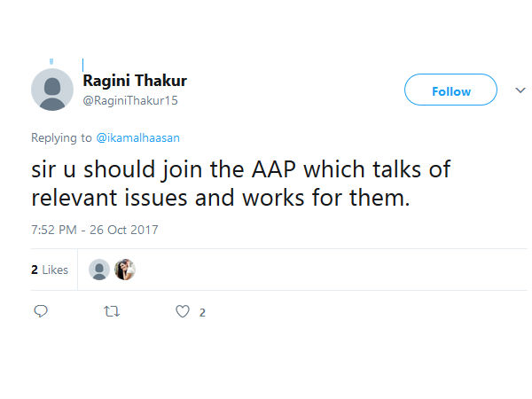Show the 2 Likes list
532x399 pixels.
coord(50,270)
